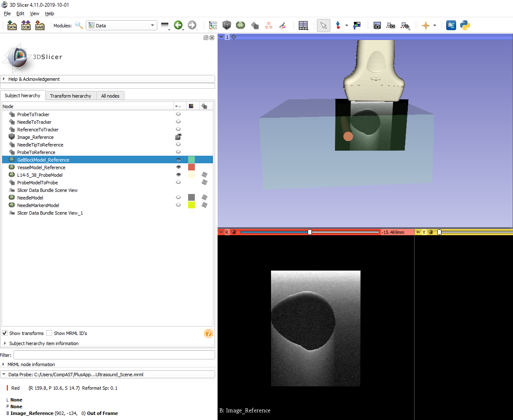Image resolution: width=513 pixels, height=420 pixels.
Task: Switch to the Transform hierarchy tab
Action: coord(71,96)
